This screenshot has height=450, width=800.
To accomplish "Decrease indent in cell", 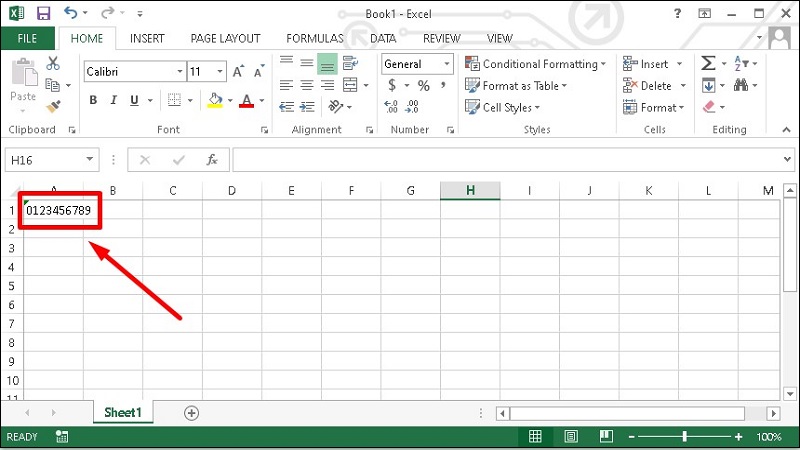I will 286,107.
